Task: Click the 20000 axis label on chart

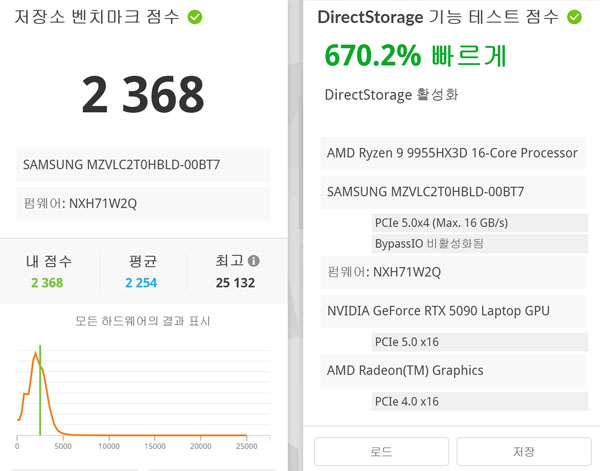Action: pos(201,446)
